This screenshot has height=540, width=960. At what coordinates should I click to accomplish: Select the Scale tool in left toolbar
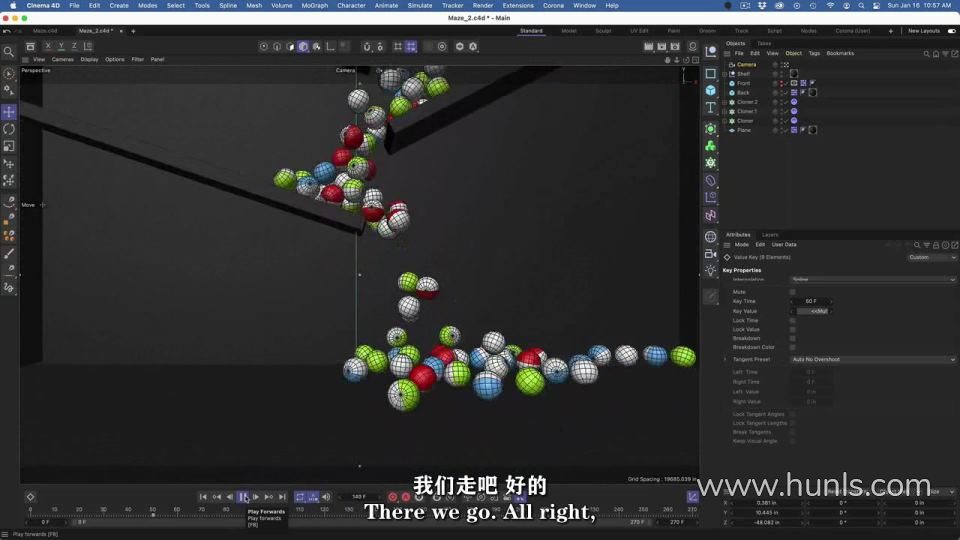9,146
